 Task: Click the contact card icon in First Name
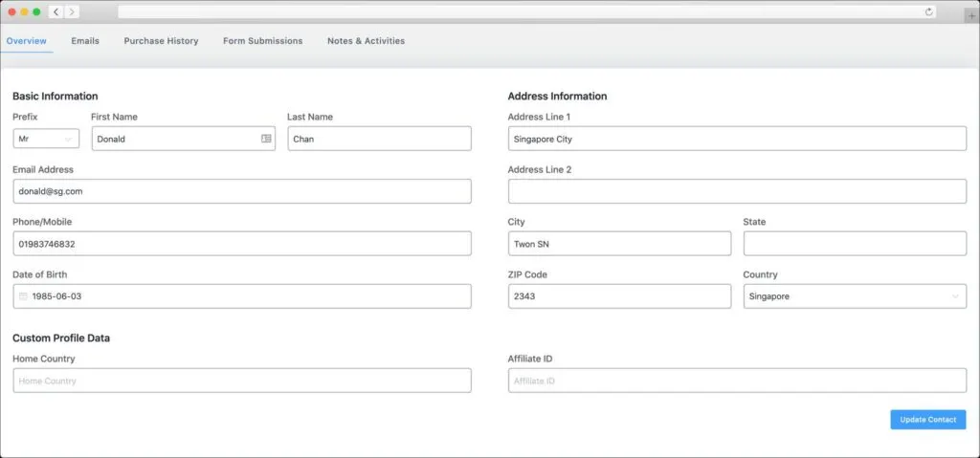266,139
